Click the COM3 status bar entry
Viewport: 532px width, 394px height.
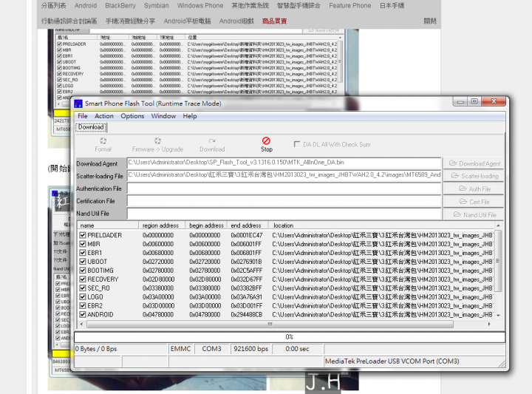click(212, 349)
